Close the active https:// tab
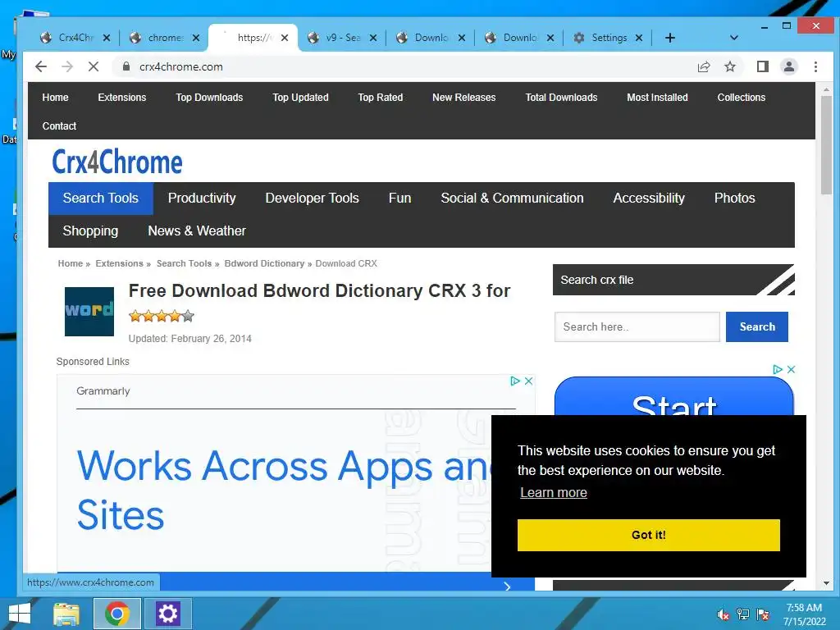The height and width of the screenshot is (630, 840). [285, 38]
